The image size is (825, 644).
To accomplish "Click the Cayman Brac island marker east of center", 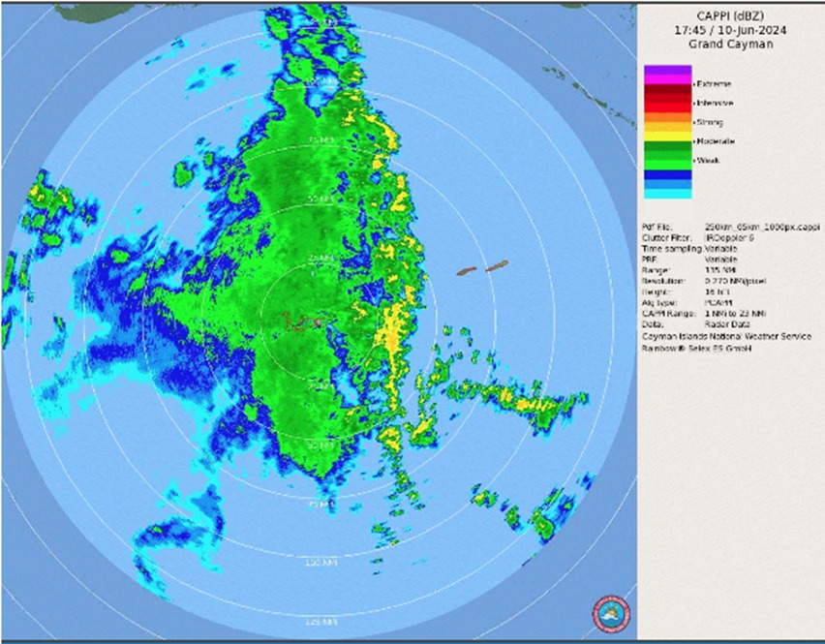I will click(497, 264).
